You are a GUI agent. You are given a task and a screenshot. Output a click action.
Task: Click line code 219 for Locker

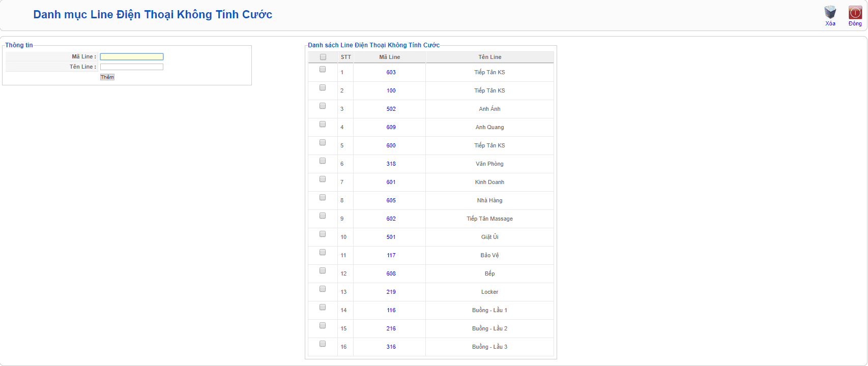391,292
